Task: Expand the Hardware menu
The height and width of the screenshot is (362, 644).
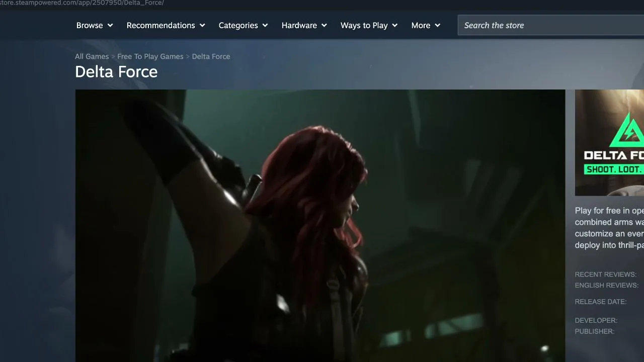Action: coord(304,25)
